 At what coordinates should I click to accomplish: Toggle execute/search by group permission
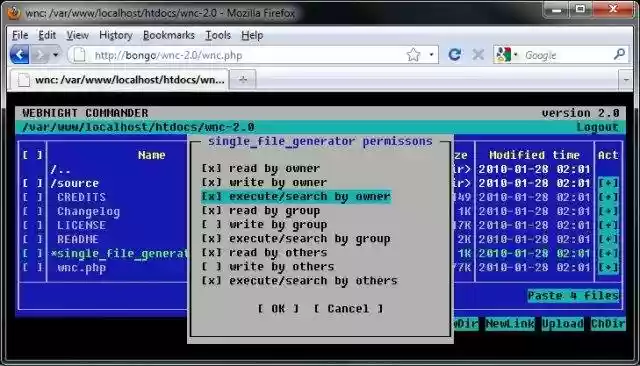pos(296,239)
